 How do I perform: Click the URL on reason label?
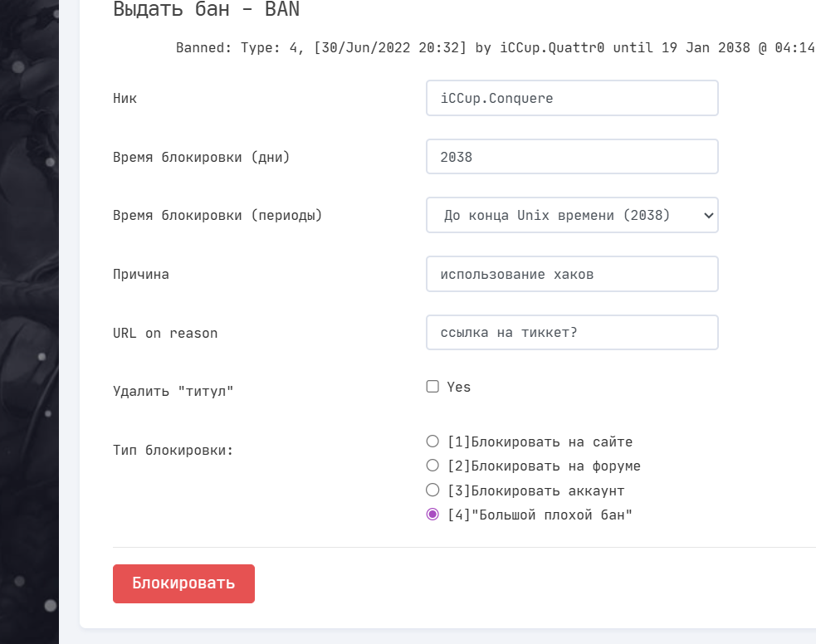(x=165, y=333)
